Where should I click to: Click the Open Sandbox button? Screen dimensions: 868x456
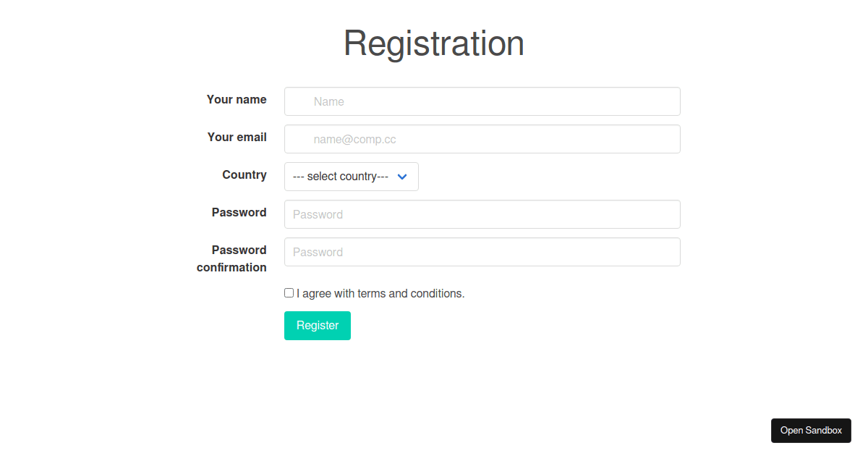[x=811, y=431]
